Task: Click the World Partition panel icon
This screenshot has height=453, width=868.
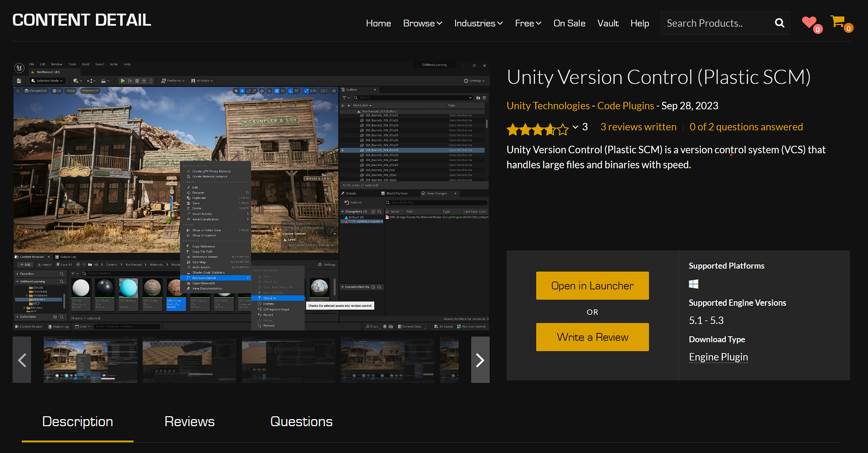Action: pyautogui.click(x=383, y=194)
